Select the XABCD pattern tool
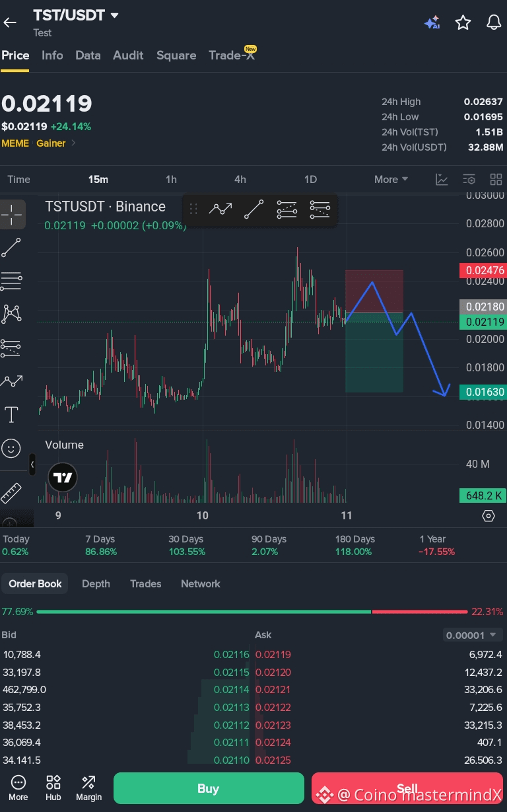This screenshot has height=812, width=507. pyautogui.click(x=11, y=314)
